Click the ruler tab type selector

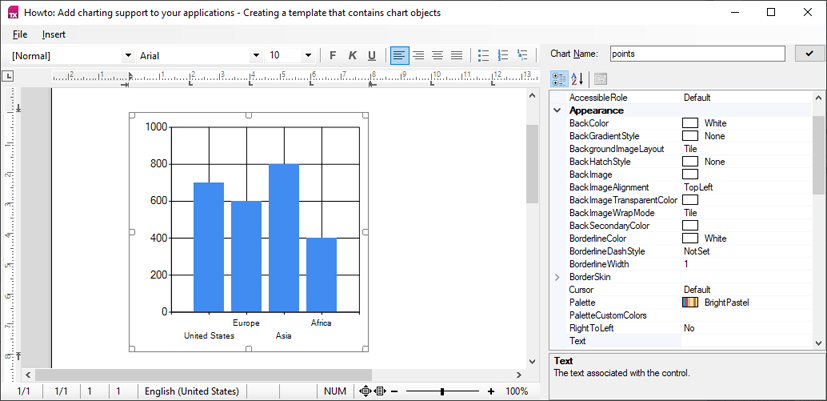8,77
